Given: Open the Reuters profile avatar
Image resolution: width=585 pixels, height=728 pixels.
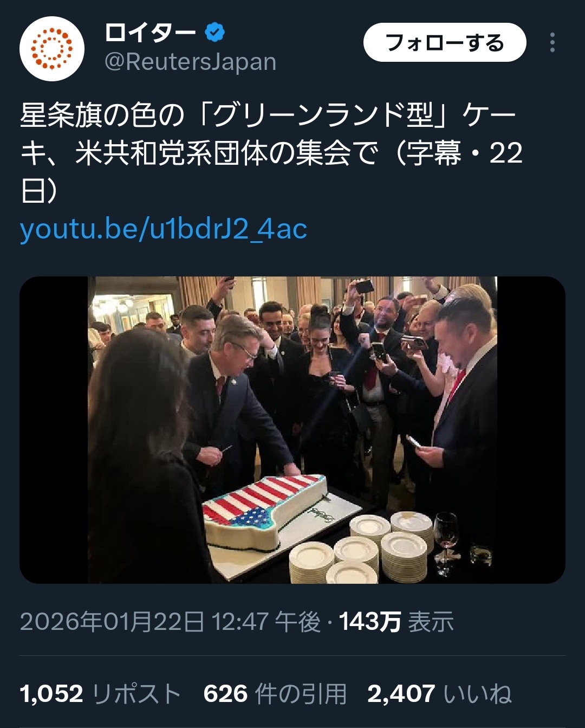Looking at the screenshot, I should (x=52, y=49).
